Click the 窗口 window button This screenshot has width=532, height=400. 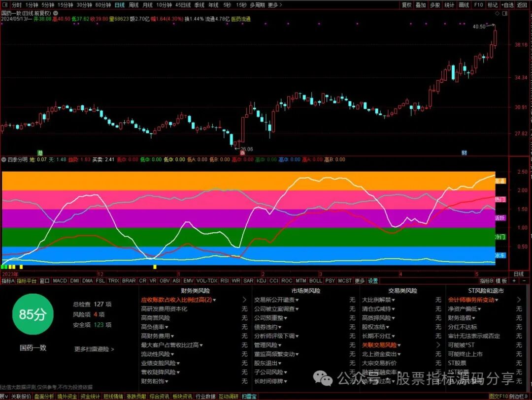pos(44,280)
